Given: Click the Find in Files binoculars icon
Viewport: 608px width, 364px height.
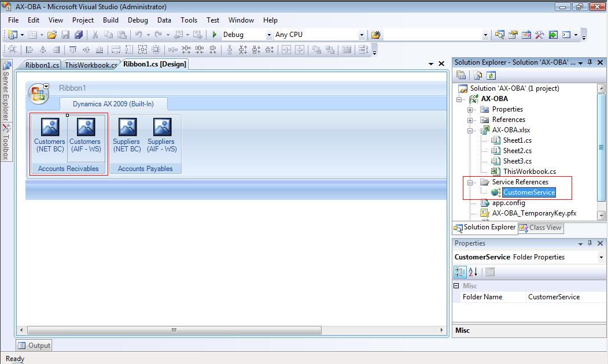Looking at the screenshot, I should (x=376, y=35).
